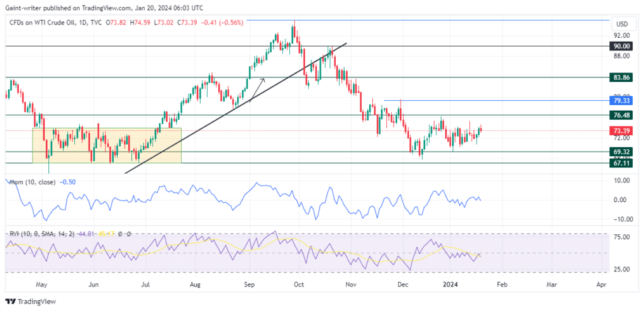The width and height of the screenshot is (644, 311).
Task: Click the Sep label on time axis
Action: point(249,285)
